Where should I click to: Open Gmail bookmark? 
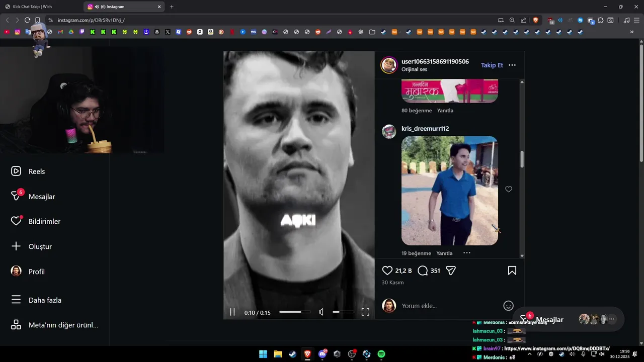tap(60, 32)
